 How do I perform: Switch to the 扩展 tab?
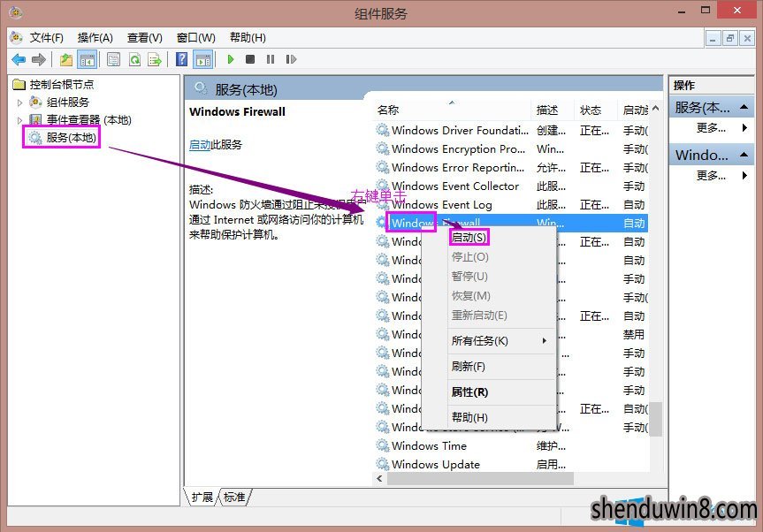click(x=202, y=497)
